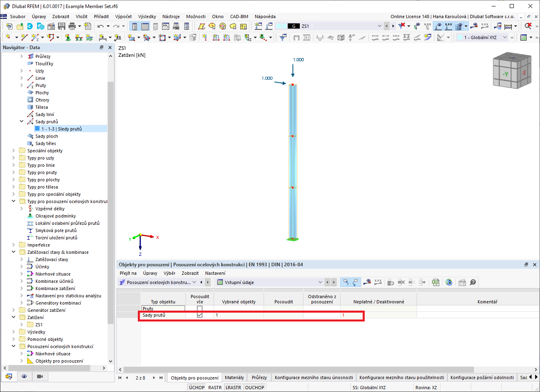This screenshot has width=540, height=392.
Task: Click the OUCHOP status bar button
Action: (x=254, y=388)
